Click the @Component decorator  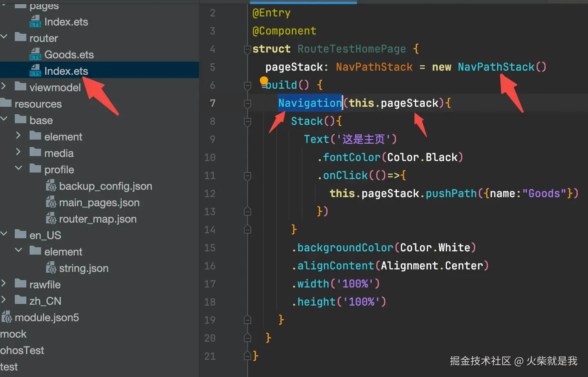[284, 31]
